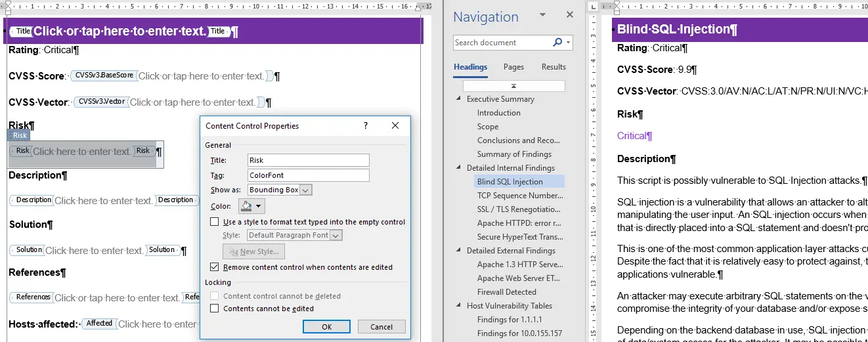Click the tab selector icon on right ruler
The width and height of the screenshot is (868, 342).
pyautogui.click(x=593, y=7)
